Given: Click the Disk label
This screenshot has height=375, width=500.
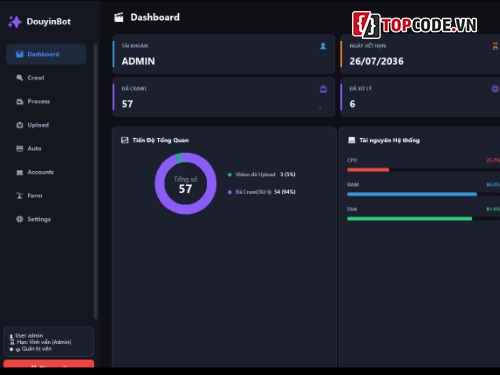Looking at the screenshot, I should click(352, 209).
